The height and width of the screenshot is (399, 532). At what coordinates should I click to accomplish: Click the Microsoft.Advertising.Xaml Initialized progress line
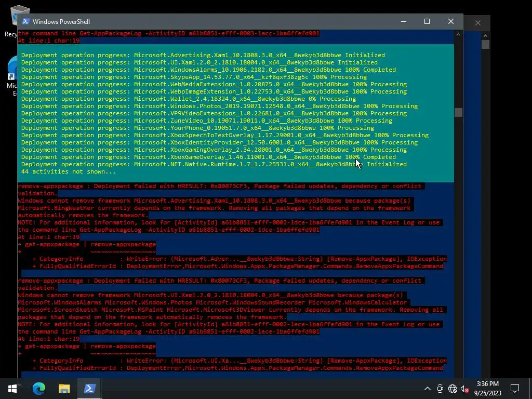pos(203,55)
